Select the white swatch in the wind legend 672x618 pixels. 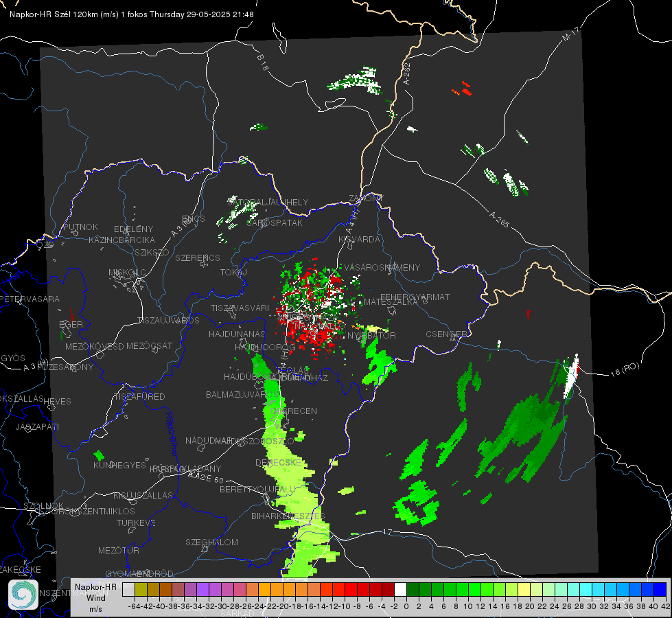pyautogui.click(x=400, y=589)
